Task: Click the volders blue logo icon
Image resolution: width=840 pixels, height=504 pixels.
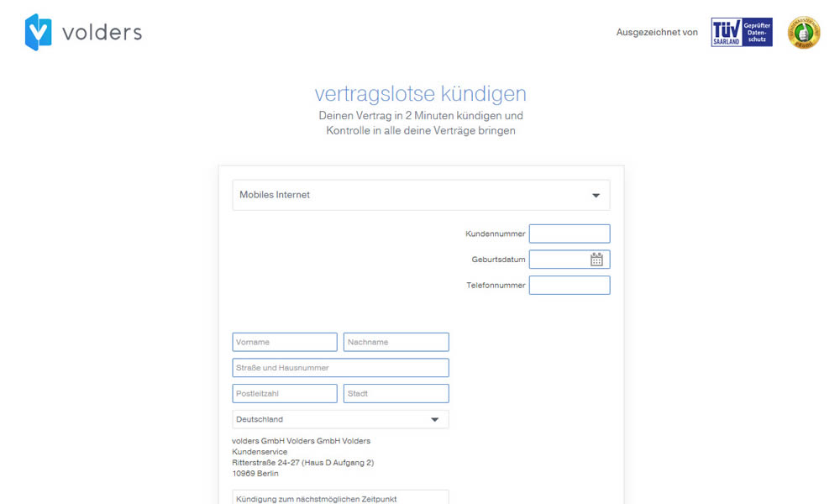Action: [x=38, y=33]
